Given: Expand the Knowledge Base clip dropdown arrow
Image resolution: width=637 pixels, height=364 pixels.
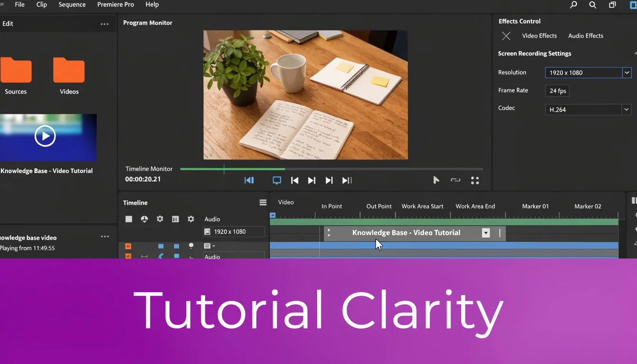Looking at the screenshot, I should (x=486, y=233).
